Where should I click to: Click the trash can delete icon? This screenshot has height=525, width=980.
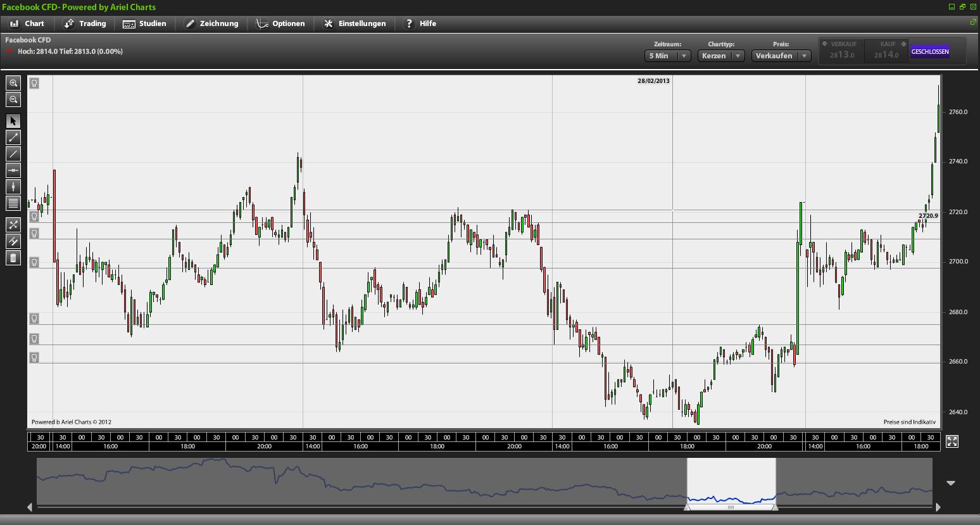13,258
